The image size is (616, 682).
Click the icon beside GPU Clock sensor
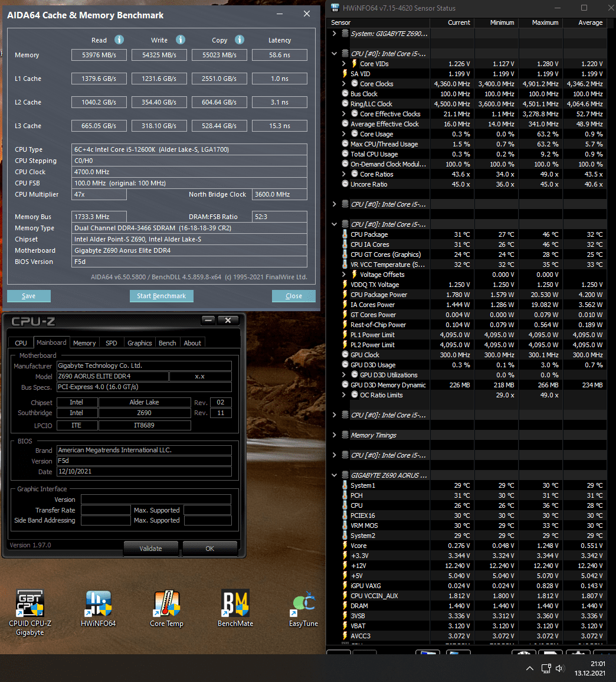point(345,354)
